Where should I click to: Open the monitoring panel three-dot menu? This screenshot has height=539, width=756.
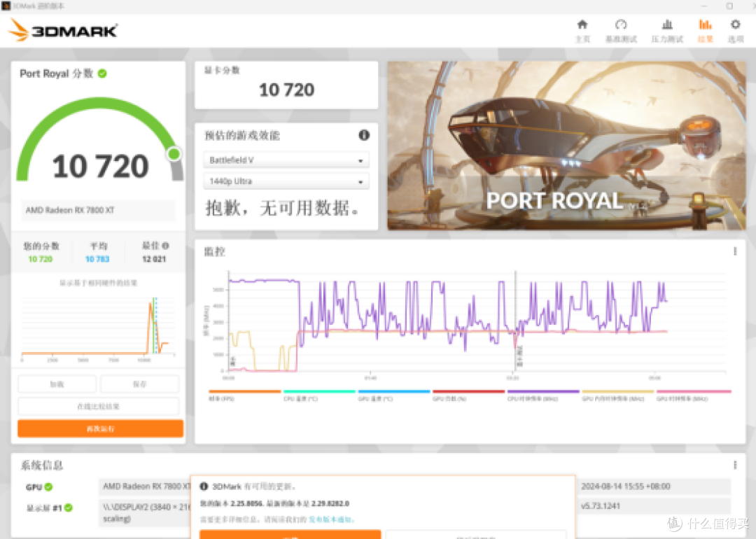pyautogui.click(x=735, y=251)
